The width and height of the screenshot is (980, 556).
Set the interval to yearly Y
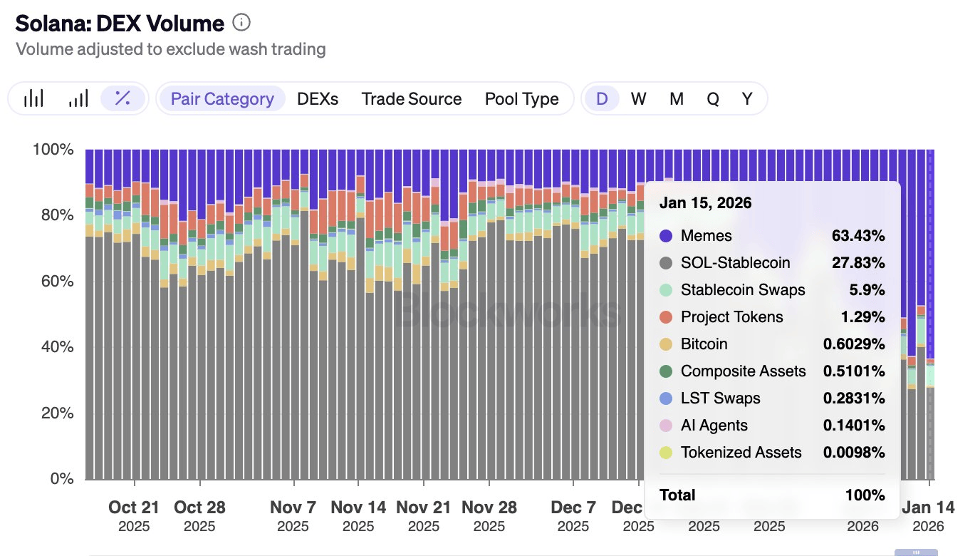click(x=746, y=98)
